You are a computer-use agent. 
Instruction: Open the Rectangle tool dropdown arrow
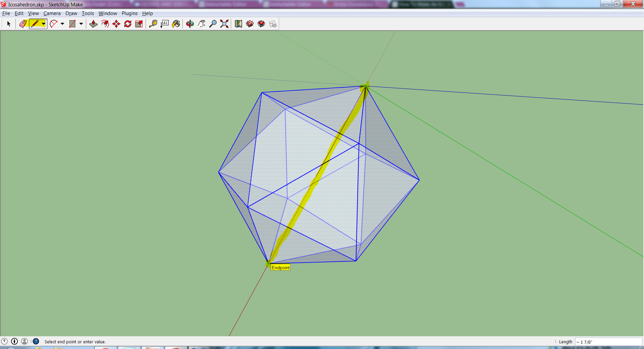point(81,24)
